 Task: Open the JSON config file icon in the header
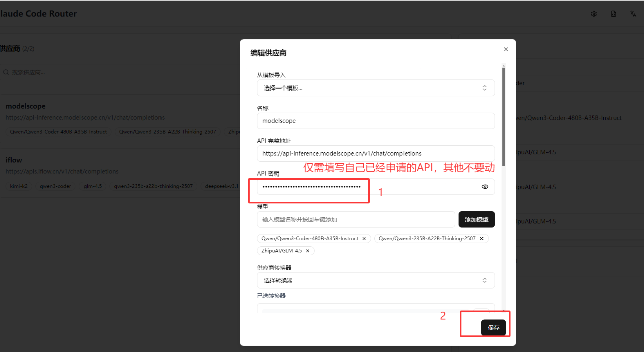614,14
